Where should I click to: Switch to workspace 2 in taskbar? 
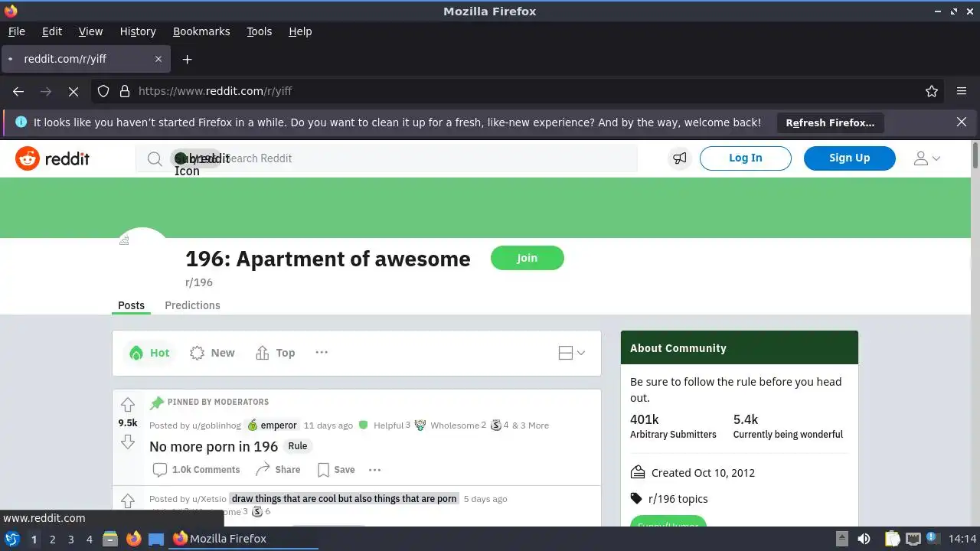(52, 539)
